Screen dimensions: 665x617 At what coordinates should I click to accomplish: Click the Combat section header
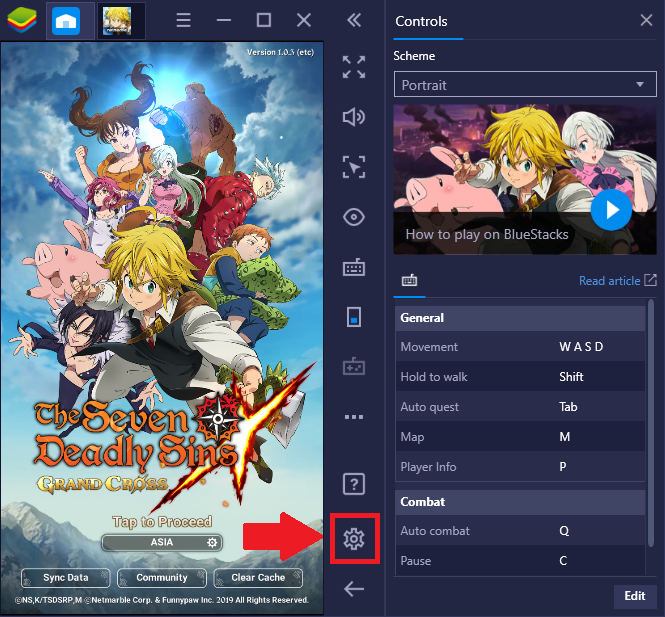[x=520, y=502]
